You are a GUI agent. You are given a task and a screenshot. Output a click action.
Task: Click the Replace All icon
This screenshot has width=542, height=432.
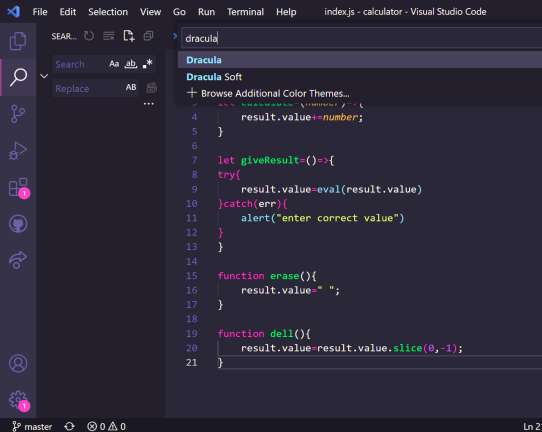[x=151, y=88]
